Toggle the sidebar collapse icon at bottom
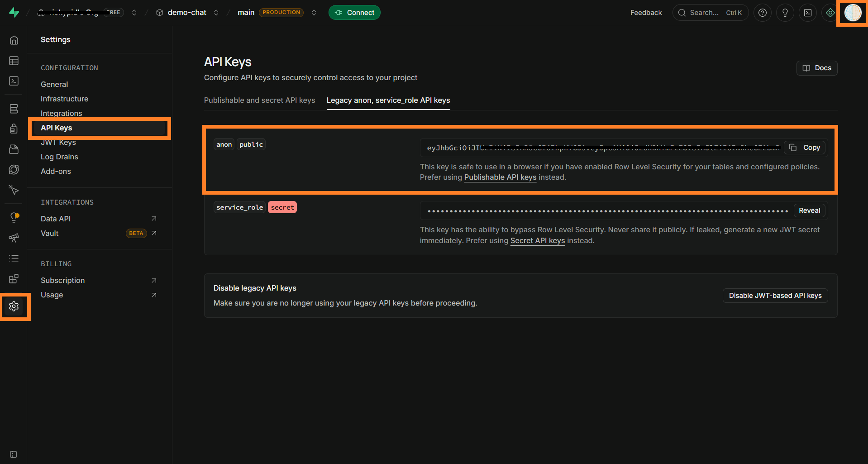Screen dimensions: 868x464 tap(14, 454)
